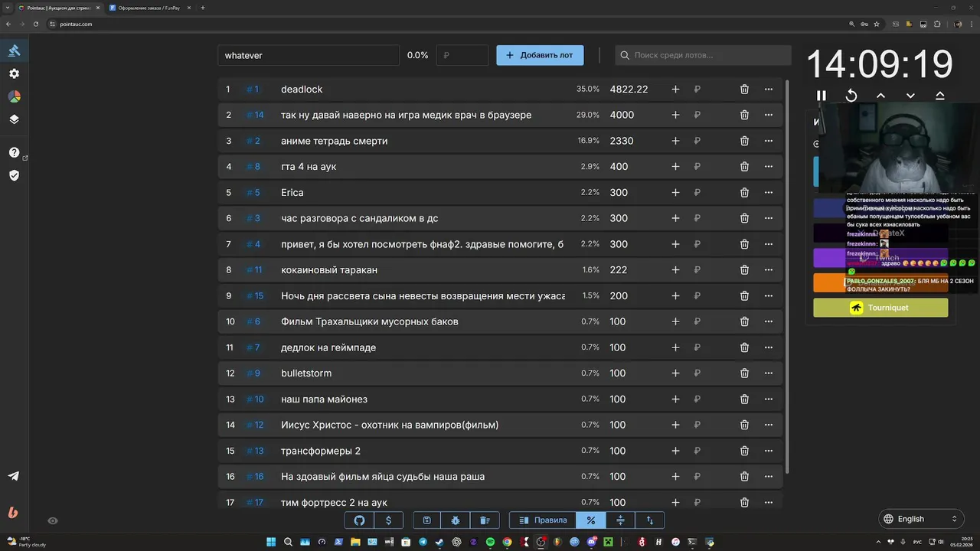Delete the наш папа майонез lot
This screenshot has width=980, height=551.
744,399
